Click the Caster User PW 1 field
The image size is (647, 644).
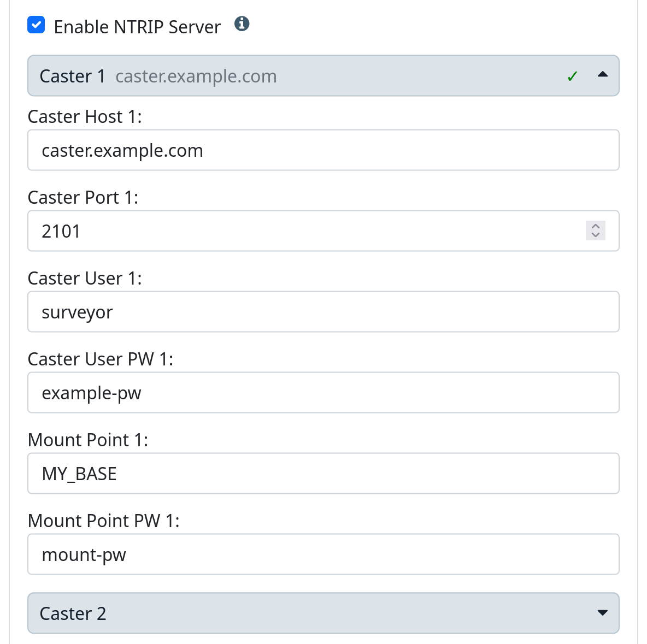323,392
